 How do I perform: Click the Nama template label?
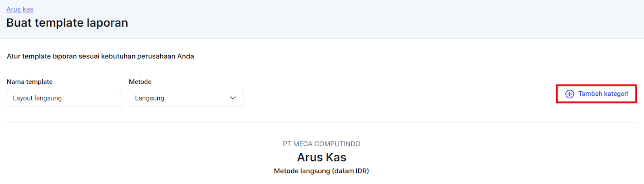tap(30, 82)
